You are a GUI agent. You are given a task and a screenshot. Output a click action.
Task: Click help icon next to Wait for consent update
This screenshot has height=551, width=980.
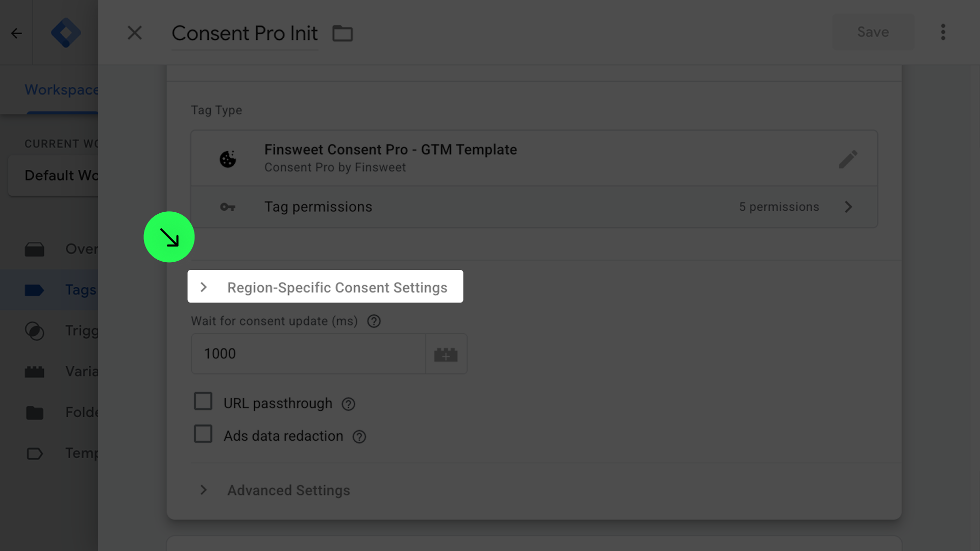click(x=374, y=321)
